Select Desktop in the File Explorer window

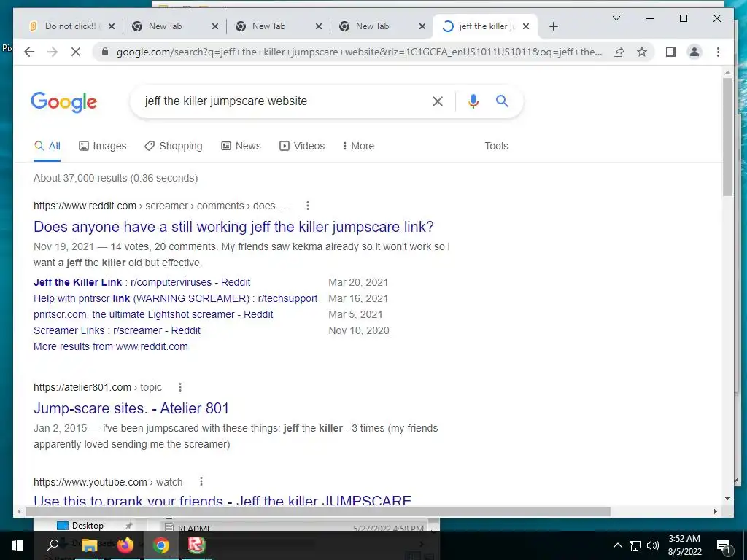click(87, 526)
